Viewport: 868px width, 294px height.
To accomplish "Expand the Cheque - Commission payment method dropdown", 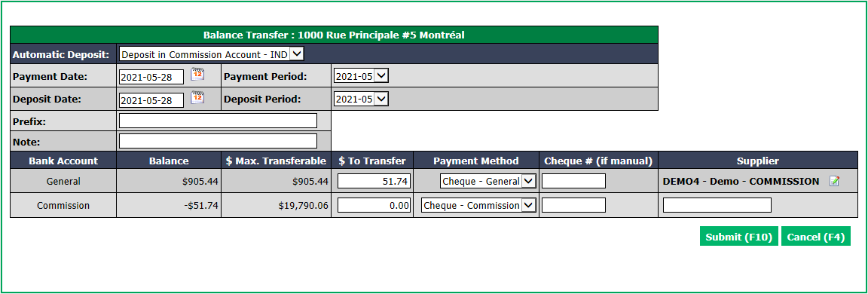I will click(479, 205).
